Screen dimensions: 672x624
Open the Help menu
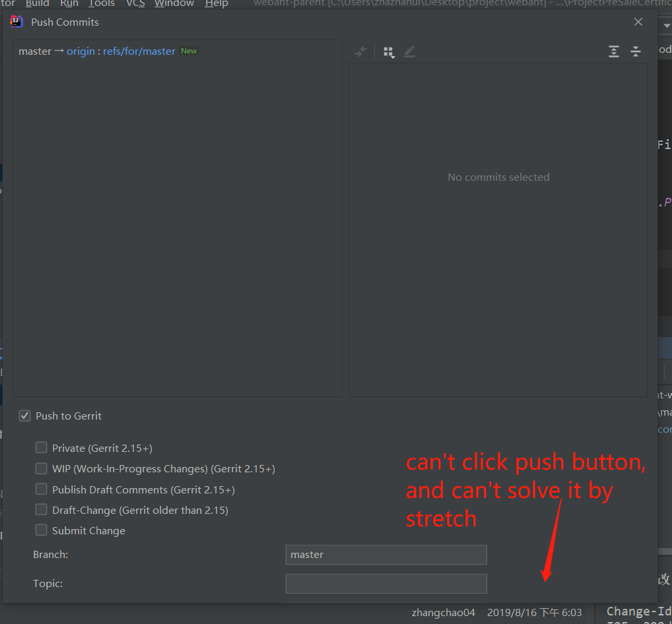(x=217, y=4)
